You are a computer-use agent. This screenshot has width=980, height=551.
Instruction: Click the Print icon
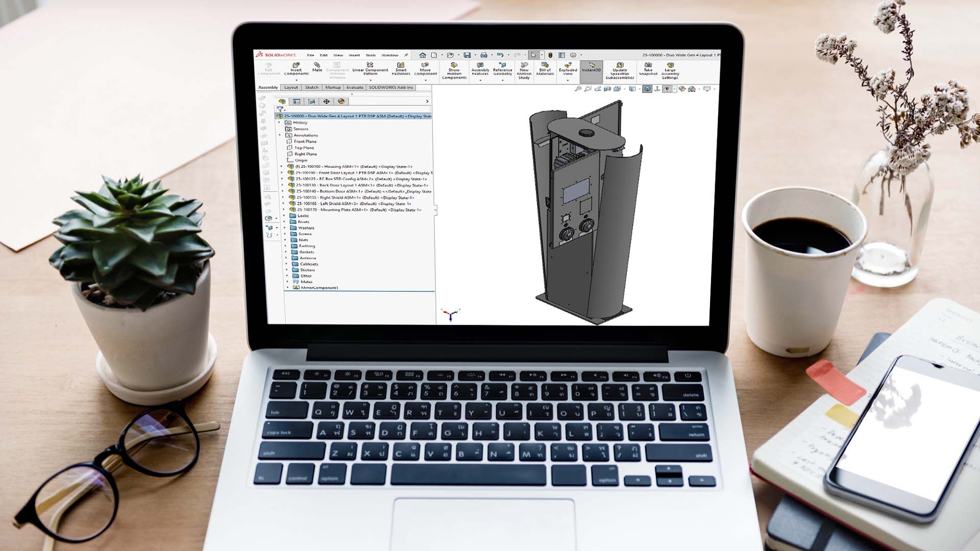point(483,55)
